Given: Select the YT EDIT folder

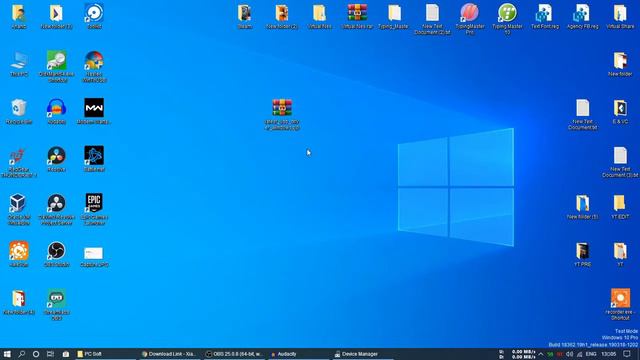Looking at the screenshot, I should 620,207.
